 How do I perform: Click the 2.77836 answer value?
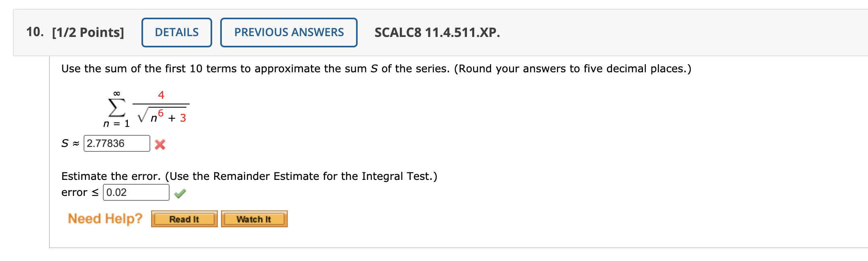(x=106, y=143)
